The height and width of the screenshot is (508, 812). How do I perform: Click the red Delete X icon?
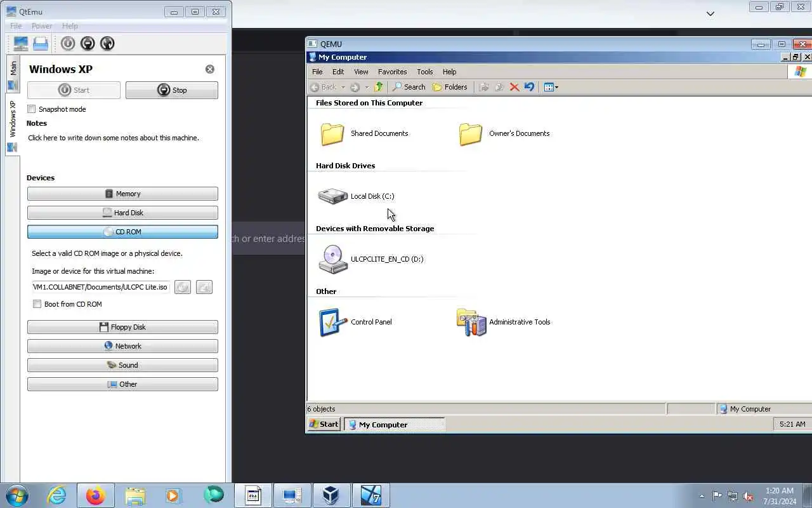coord(514,87)
